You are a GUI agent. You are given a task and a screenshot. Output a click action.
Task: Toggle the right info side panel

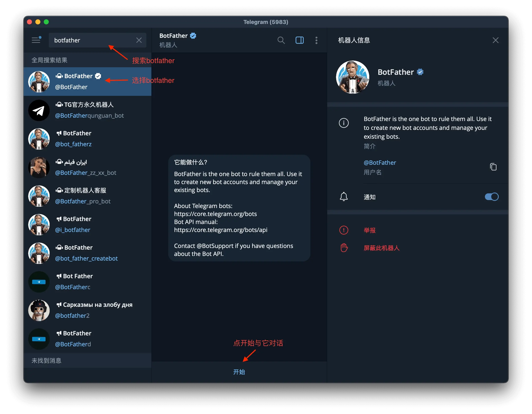point(299,40)
